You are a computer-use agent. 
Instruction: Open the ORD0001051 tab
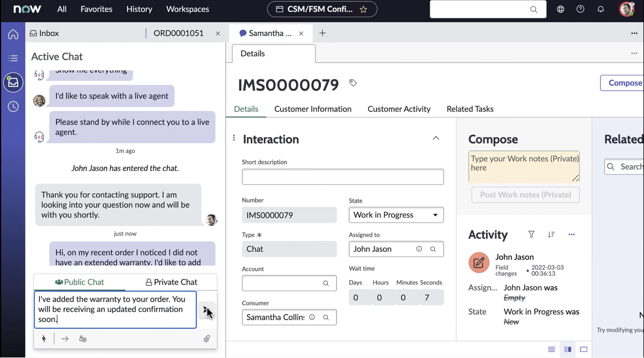point(178,33)
